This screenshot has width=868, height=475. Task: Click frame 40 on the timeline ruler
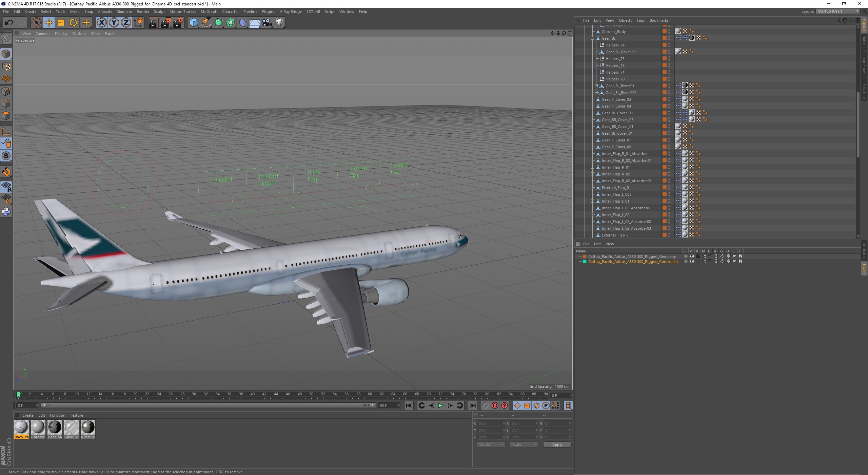click(x=253, y=394)
